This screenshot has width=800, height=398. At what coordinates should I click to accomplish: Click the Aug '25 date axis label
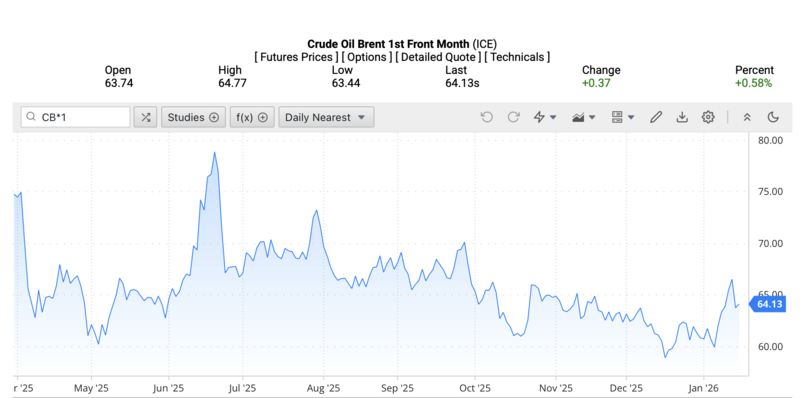pos(323,388)
